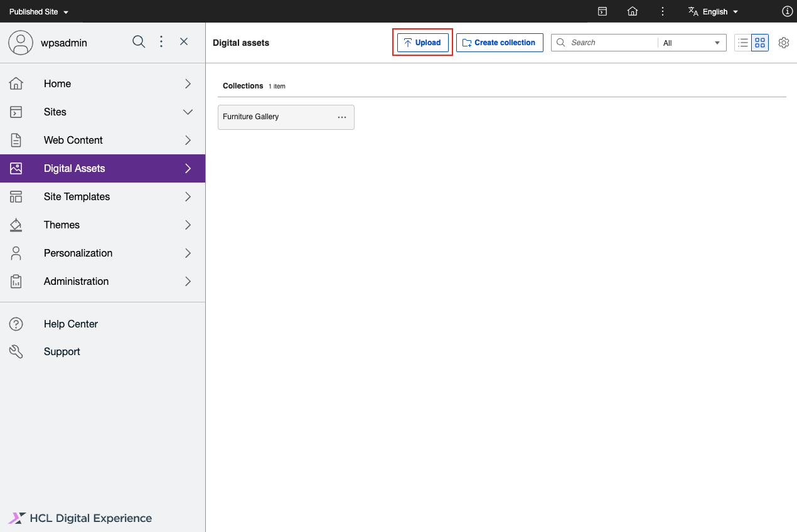Open the digital assets settings gear
The height and width of the screenshot is (532, 797).
(783, 43)
